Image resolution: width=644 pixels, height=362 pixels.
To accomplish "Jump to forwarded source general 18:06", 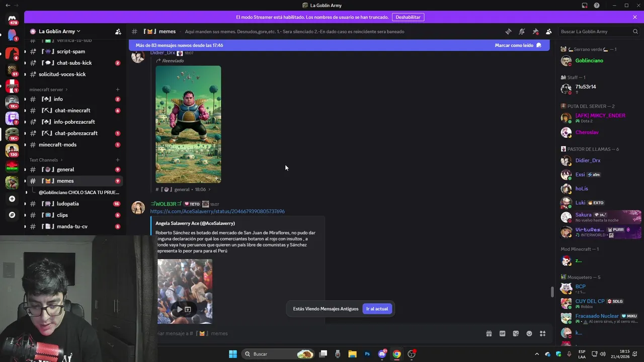I will click(x=183, y=190).
